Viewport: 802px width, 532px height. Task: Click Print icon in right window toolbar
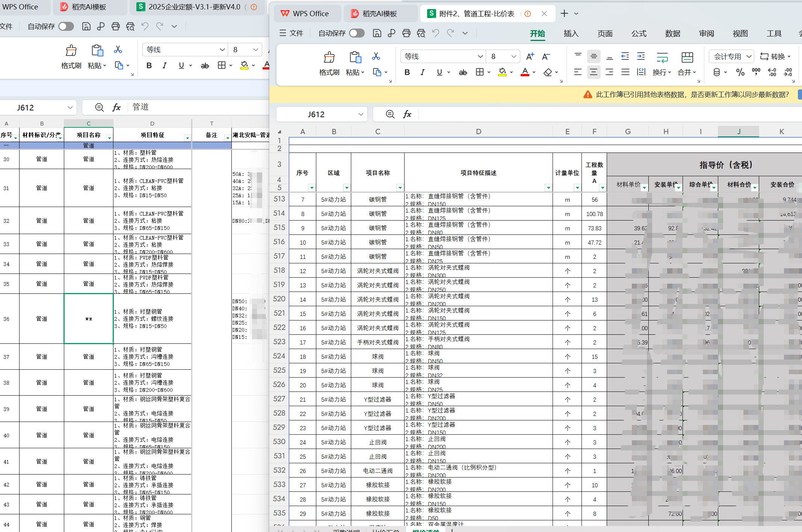[406, 33]
